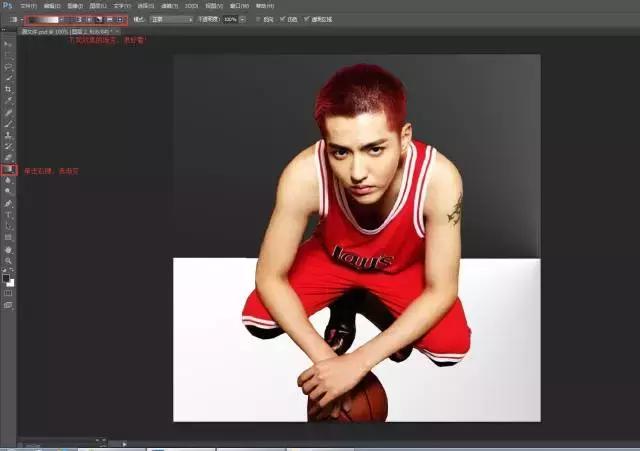Open the 模式 blend mode dropdown

(x=171, y=19)
